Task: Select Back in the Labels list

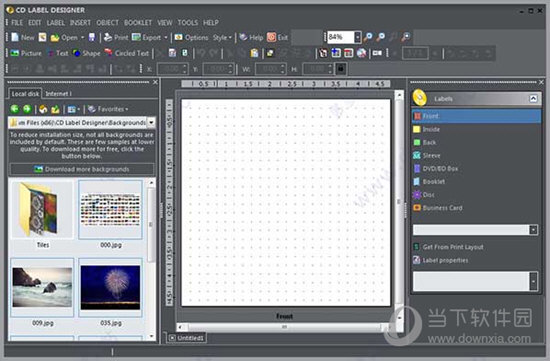Action: click(x=424, y=142)
